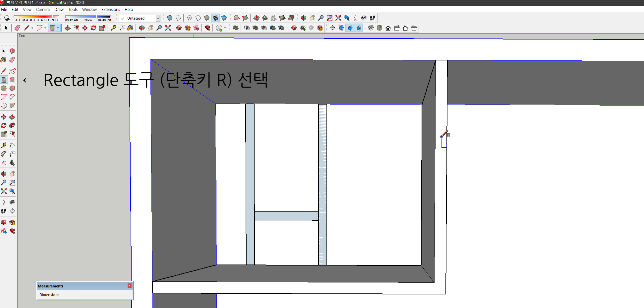Select the Paint Bucket tool
This screenshot has width=644, height=308.
[4, 60]
